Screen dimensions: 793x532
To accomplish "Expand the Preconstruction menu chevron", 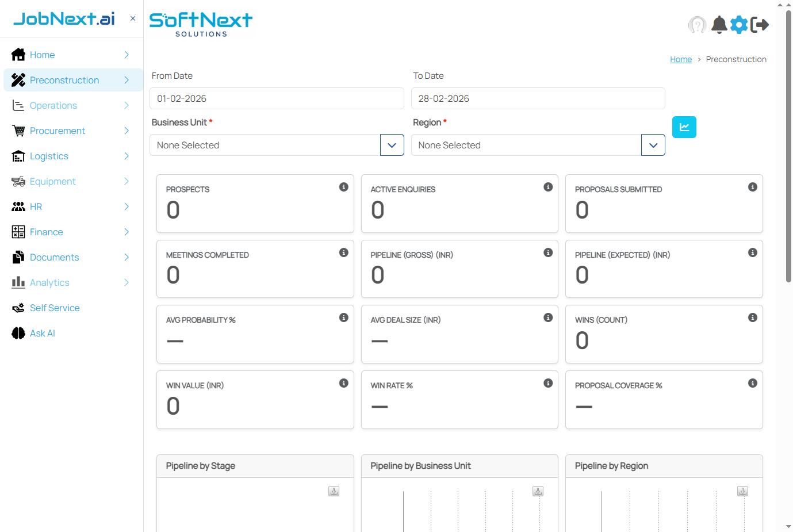I will [x=126, y=80].
